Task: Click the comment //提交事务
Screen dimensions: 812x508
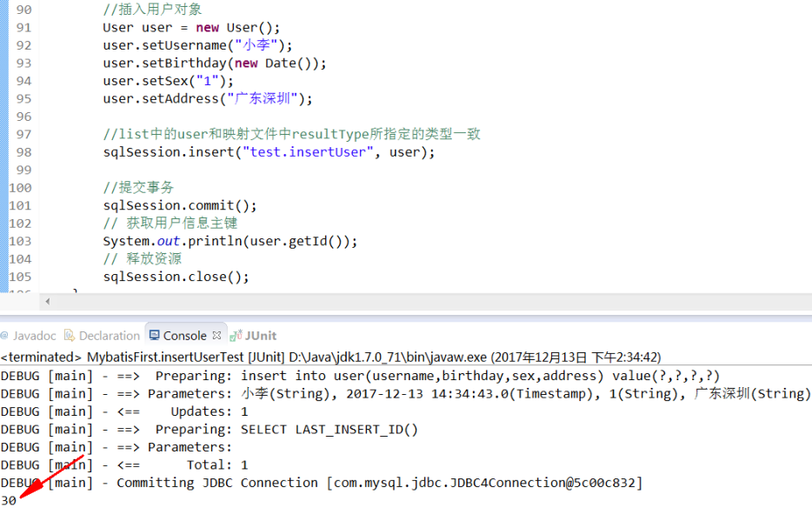Action: point(138,188)
